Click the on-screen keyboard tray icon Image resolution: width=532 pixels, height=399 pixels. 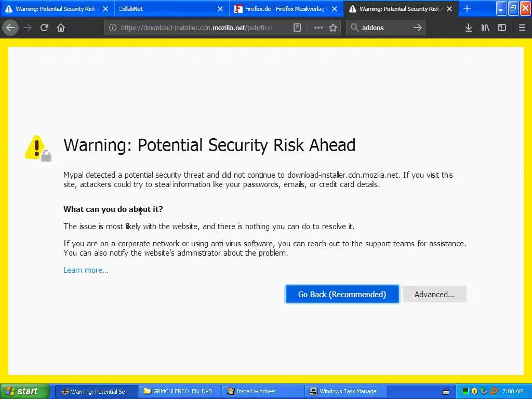point(446,392)
